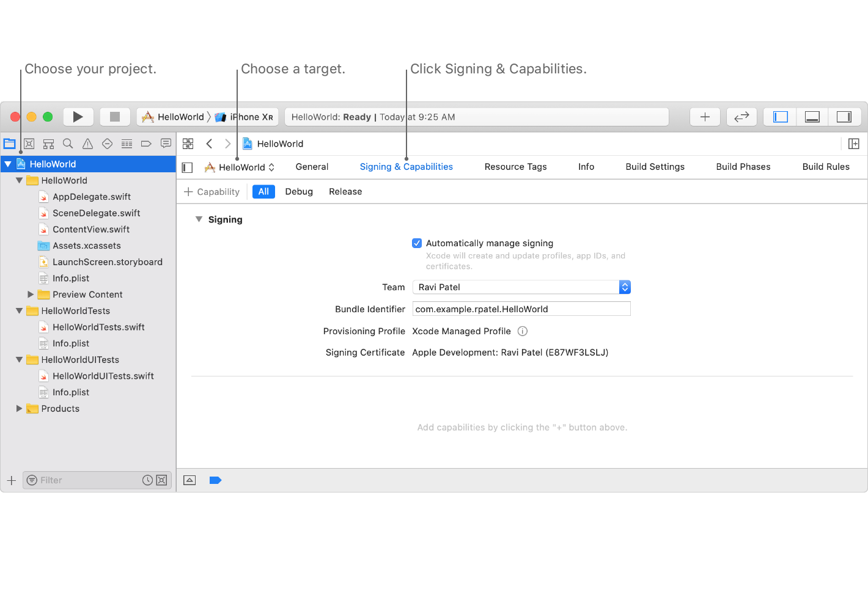Open the Find navigator magnifier icon
Image resolution: width=868 pixels, height=611 pixels.
(68, 144)
